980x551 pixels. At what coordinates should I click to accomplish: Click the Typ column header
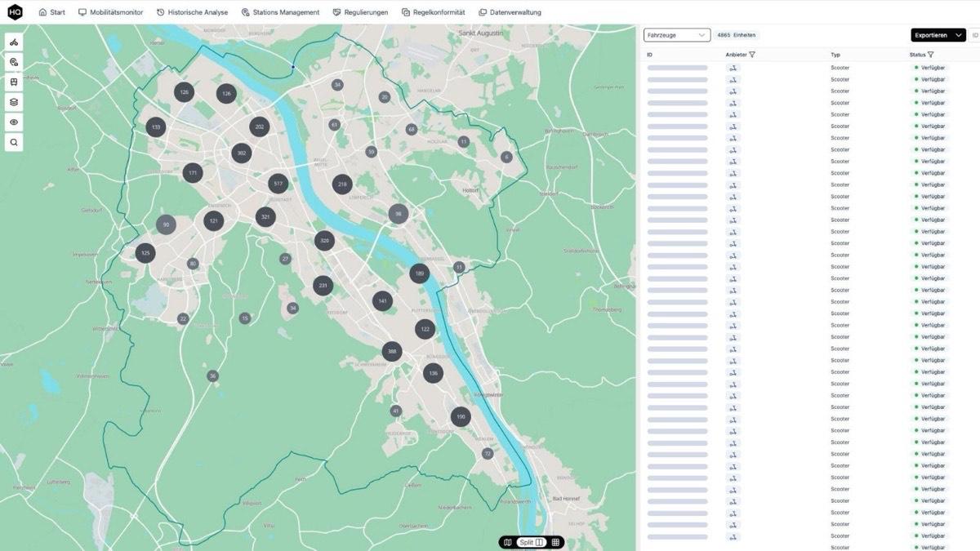(x=835, y=55)
